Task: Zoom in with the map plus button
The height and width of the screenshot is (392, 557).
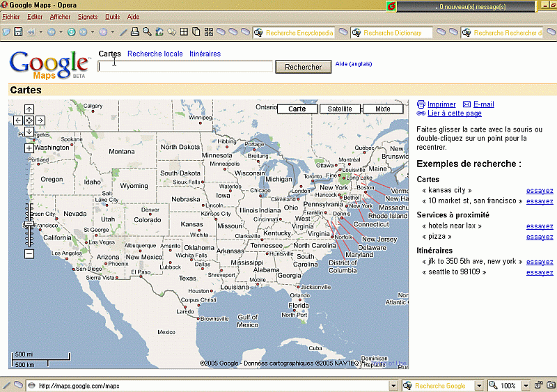Action: click(x=29, y=148)
